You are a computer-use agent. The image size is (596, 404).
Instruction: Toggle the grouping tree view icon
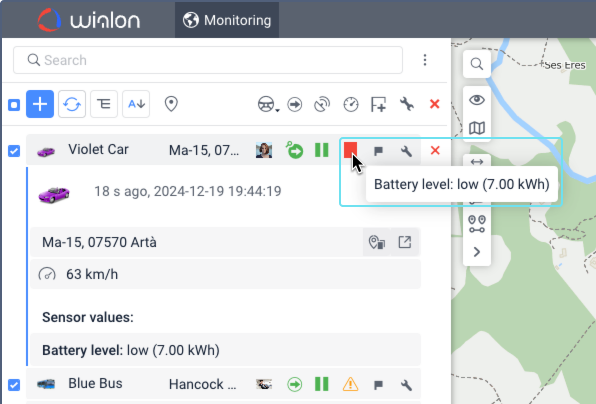[104, 104]
